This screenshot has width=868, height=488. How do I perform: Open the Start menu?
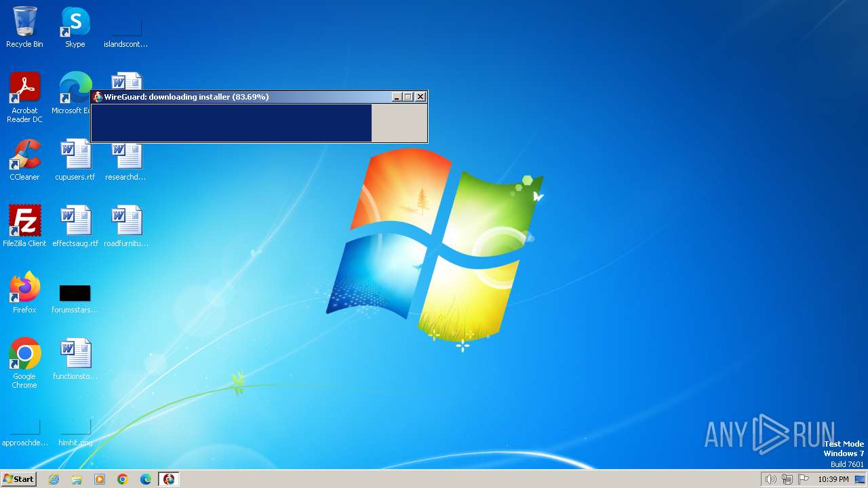pyautogui.click(x=18, y=479)
